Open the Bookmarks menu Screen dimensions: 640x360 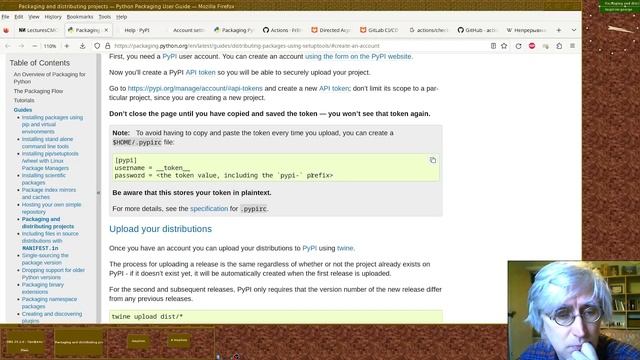(x=80, y=17)
